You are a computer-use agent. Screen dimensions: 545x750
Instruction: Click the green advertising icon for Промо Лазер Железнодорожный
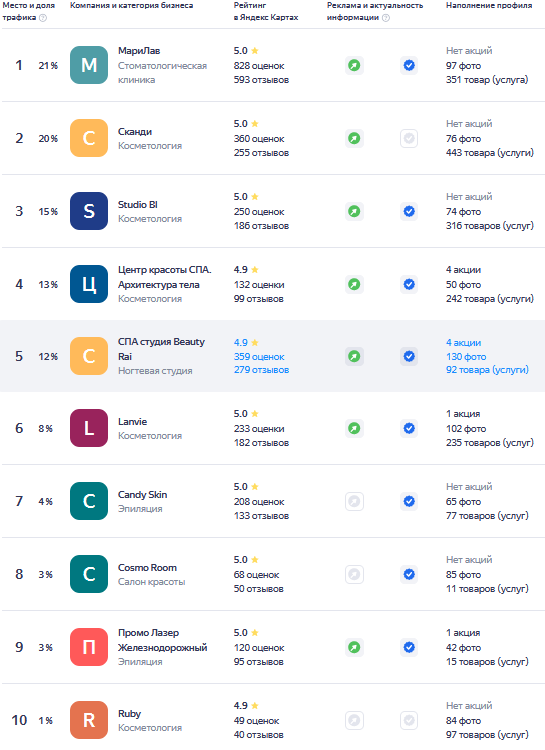click(x=354, y=648)
